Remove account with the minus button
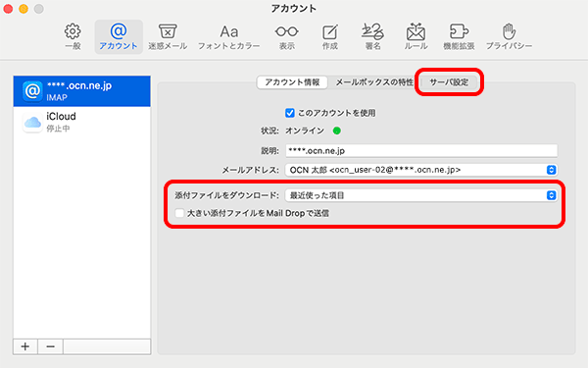 click(x=50, y=346)
